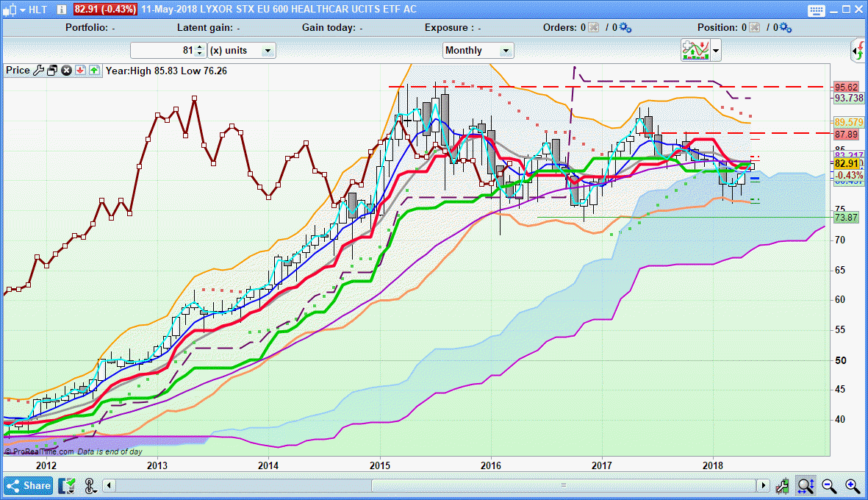The height and width of the screenshot is (500, 868).
Task: Click the 87.89 red price label
Action: click(x=847, y=135)
